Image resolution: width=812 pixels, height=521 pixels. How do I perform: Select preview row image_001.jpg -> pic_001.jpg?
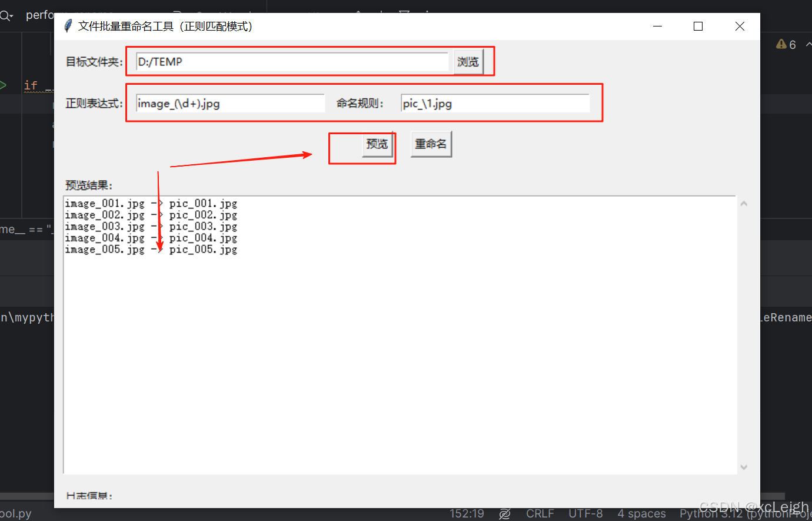(151, 204)
